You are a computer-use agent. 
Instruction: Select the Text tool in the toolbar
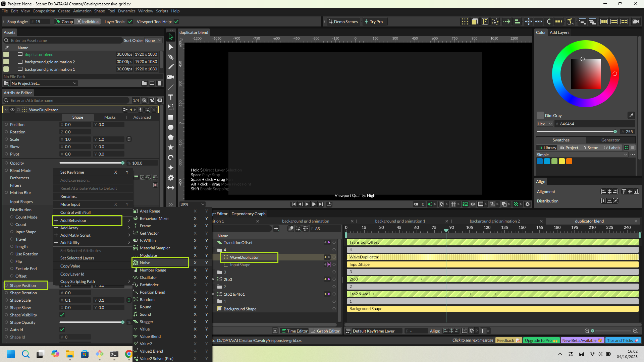pos(171,97)
